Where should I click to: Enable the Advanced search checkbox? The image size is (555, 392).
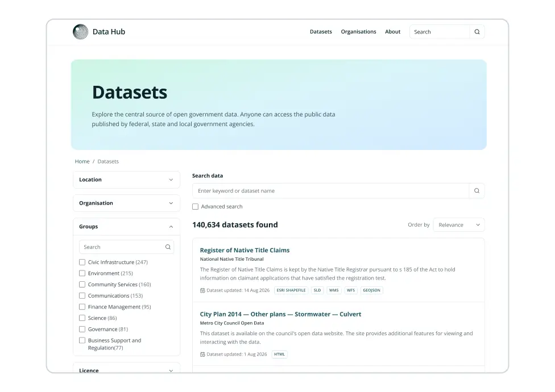tap(196, 206)
